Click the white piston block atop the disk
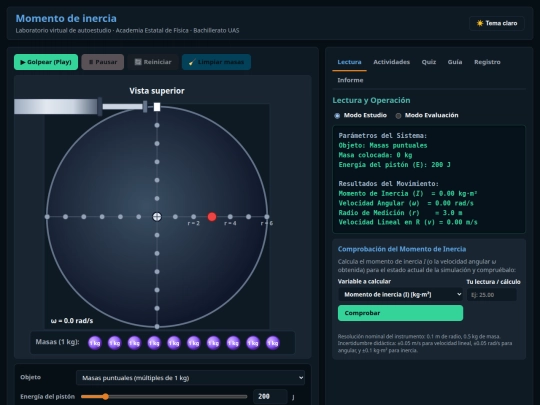 [157, 107]
